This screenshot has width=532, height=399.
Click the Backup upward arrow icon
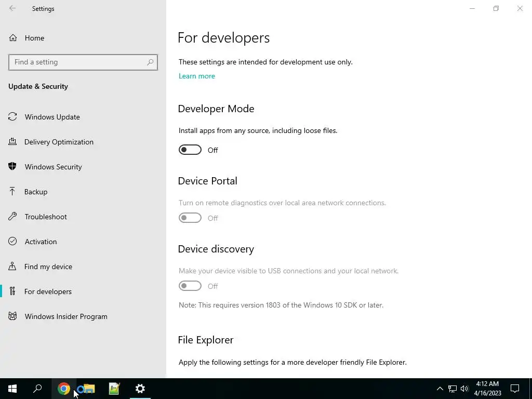tap(12, 191)
